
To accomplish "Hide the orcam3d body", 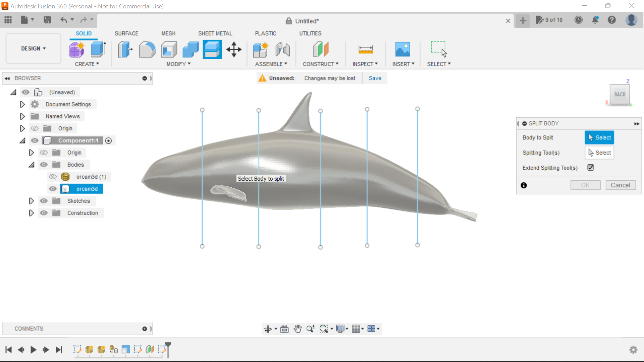I will 52,189.
